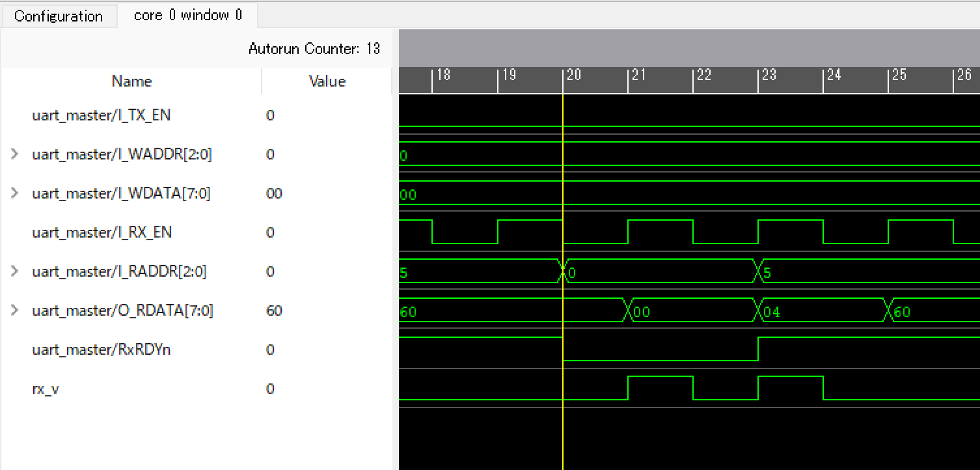Expand the uart_master/I_RADDR[2:0] bus

coord(14,271)
